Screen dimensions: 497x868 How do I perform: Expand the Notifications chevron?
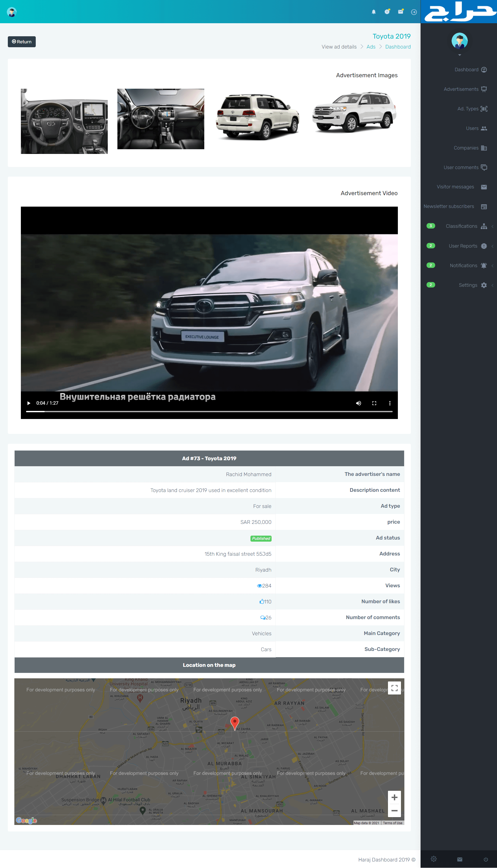(492, 266)
